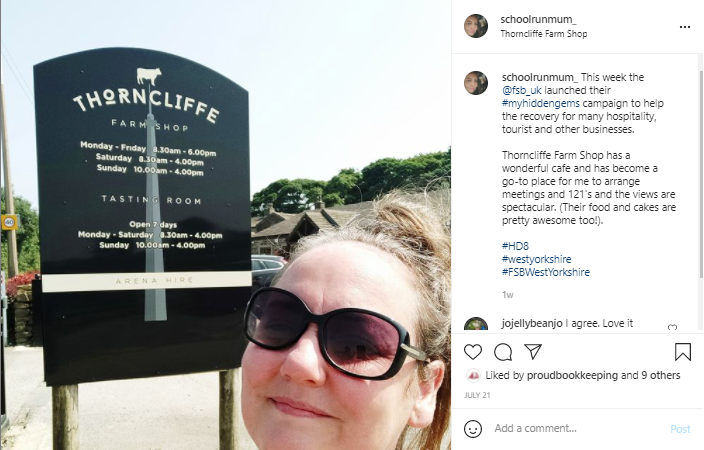Open the @fsb_uk mention
Screen dimensions: 704x450
[522, 90]
